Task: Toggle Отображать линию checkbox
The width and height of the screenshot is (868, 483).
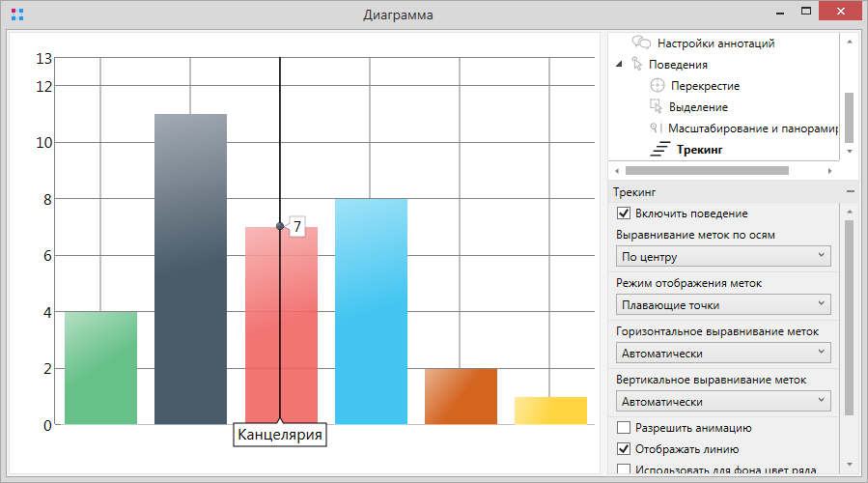Action: (x=624, y=449)
